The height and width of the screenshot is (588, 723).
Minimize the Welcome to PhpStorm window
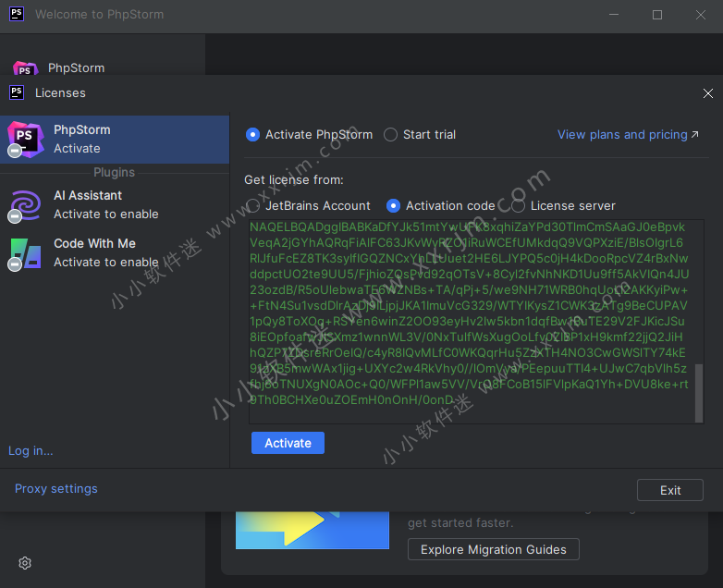[x=614, y=15]
